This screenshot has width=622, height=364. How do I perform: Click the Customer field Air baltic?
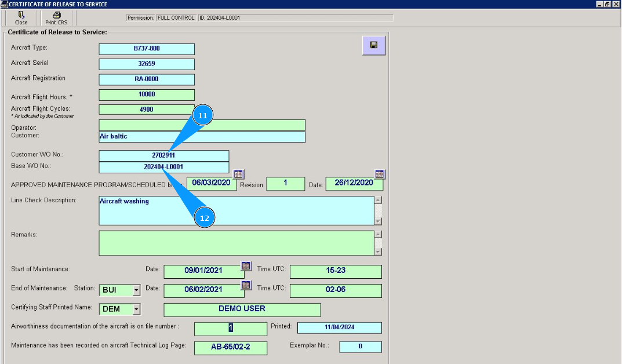coord(202,137)
